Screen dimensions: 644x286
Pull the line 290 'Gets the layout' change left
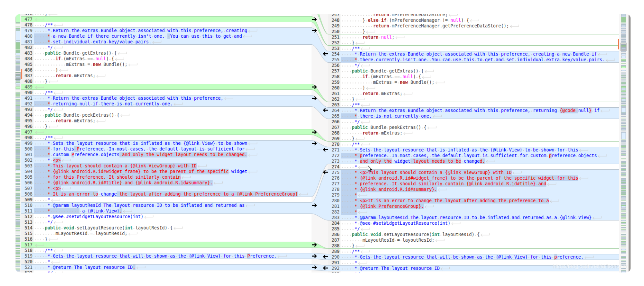point(325,257)
